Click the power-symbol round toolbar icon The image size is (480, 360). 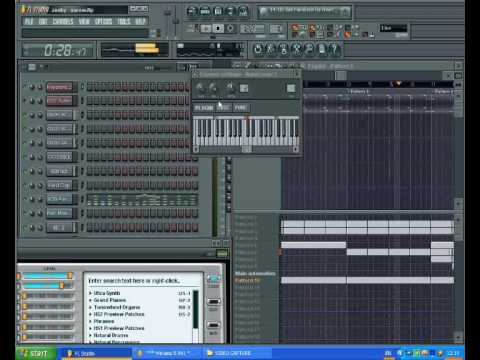pos(258,49)
